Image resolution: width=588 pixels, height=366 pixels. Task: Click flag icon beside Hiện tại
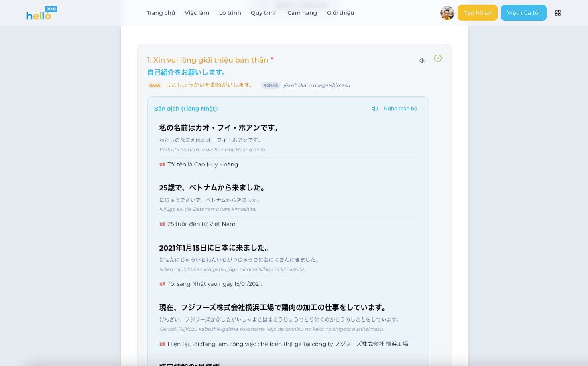[x=162, y=344]
